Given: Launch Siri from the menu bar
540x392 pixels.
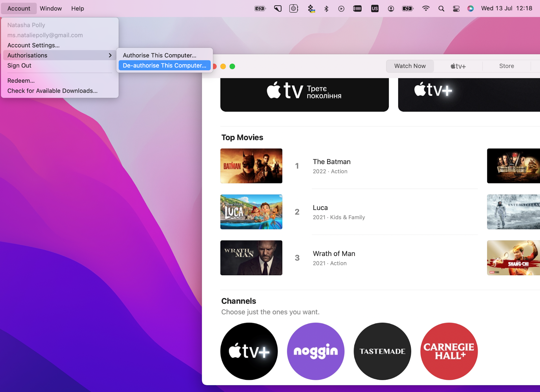Looking at the screenshot, I should 470,8.
